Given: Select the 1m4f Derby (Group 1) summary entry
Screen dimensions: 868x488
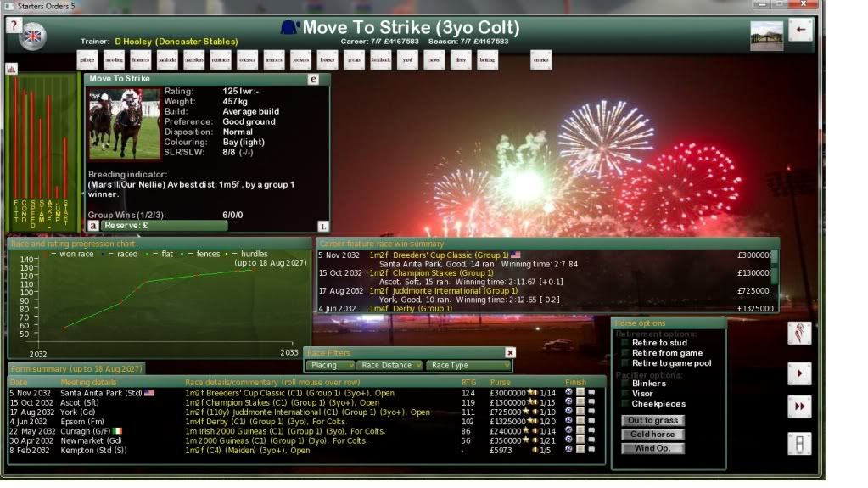Looking at the screenshot, I should [411, 309].
